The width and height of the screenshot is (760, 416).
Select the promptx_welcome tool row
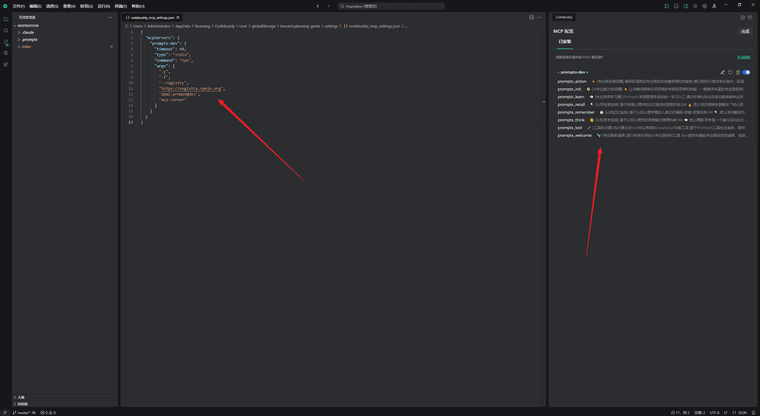point(652,135)
